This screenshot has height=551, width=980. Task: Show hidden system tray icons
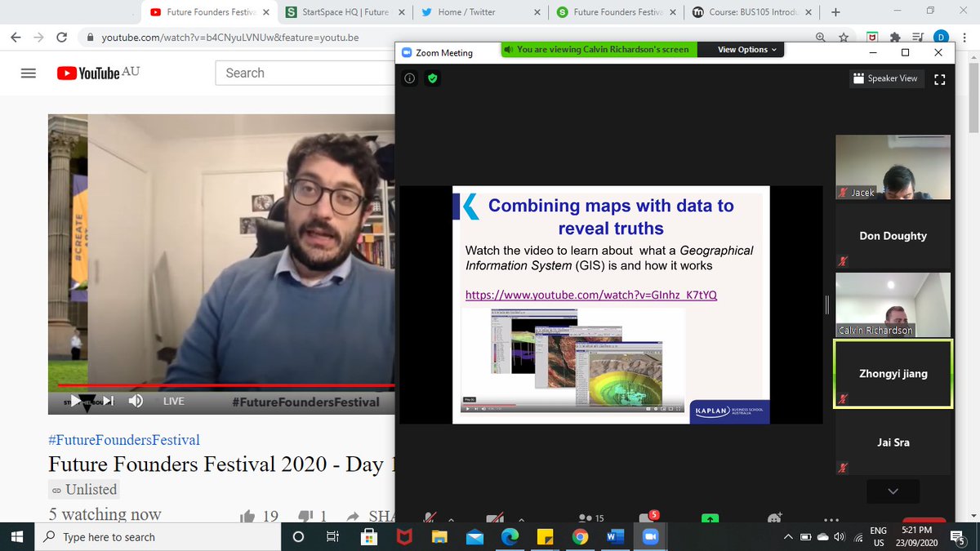pos(787,537)
